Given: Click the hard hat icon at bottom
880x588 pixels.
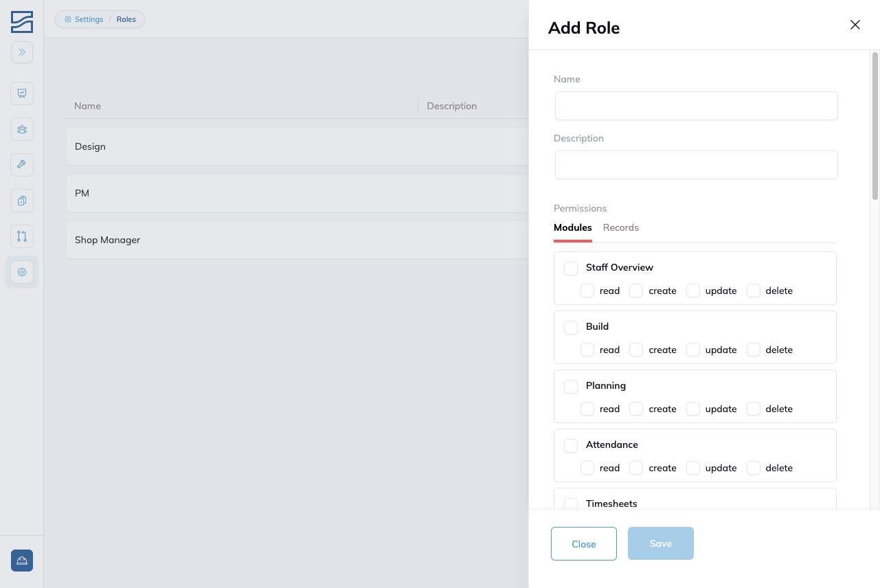Looking at the screenshot, I should coord(22,561).
